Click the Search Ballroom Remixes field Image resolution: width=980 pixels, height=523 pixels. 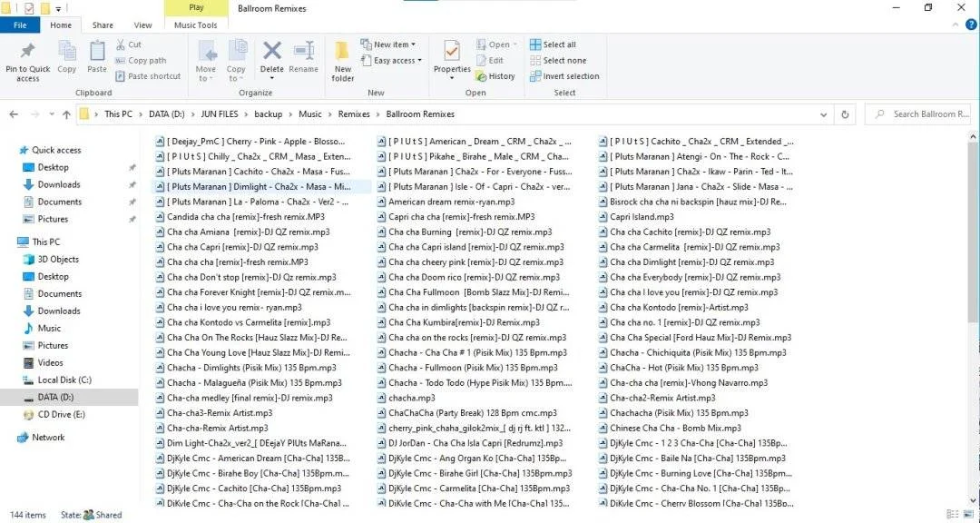point(917,114)
